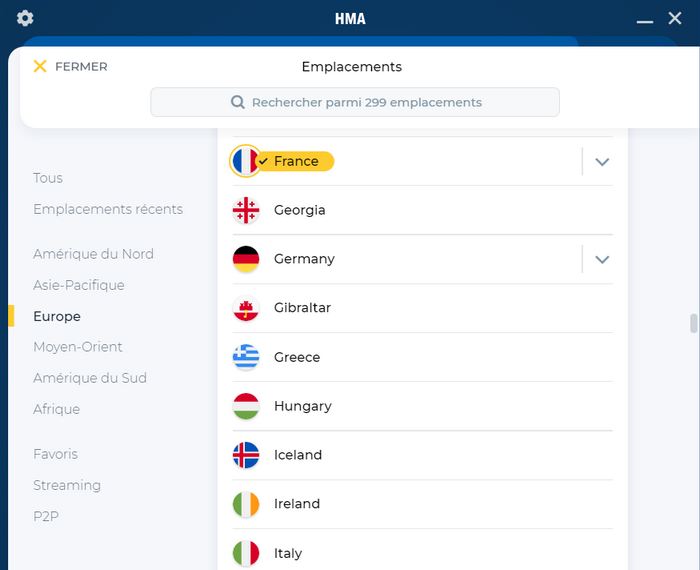The width and height of the screenshot is (700, 570).
Task: Focus the Rechercher parmi 299 emplacements field
Action: [x=355, y=102]
